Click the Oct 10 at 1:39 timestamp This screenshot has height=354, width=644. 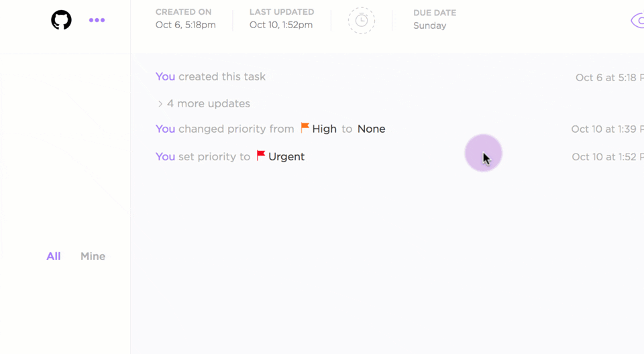pos(606,129)
